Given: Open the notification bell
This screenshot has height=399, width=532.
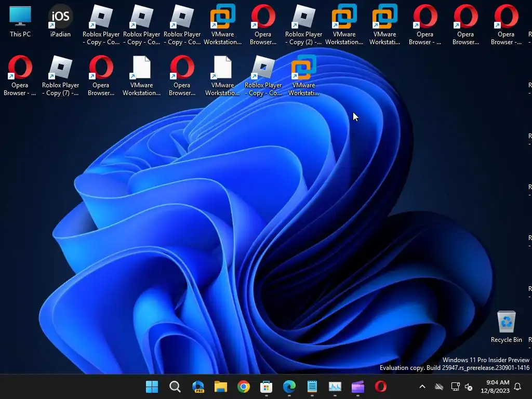Looking at the screenshot, I should tap(518, 387).
